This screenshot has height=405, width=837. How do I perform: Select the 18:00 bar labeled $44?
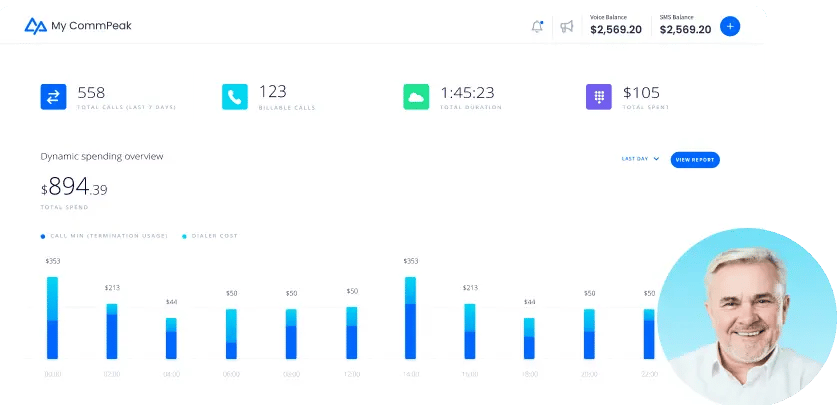(529, 338)
